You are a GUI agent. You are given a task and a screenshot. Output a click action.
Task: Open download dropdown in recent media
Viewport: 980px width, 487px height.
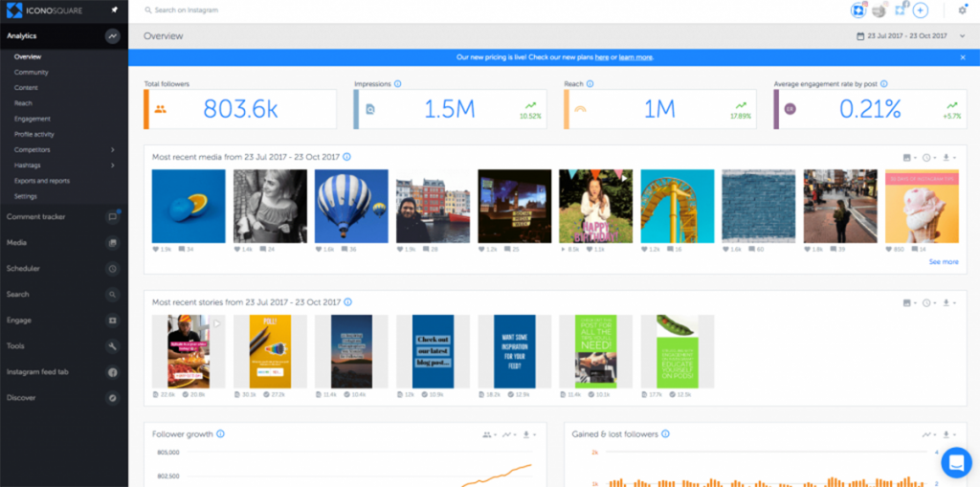[x=949, y=158]
